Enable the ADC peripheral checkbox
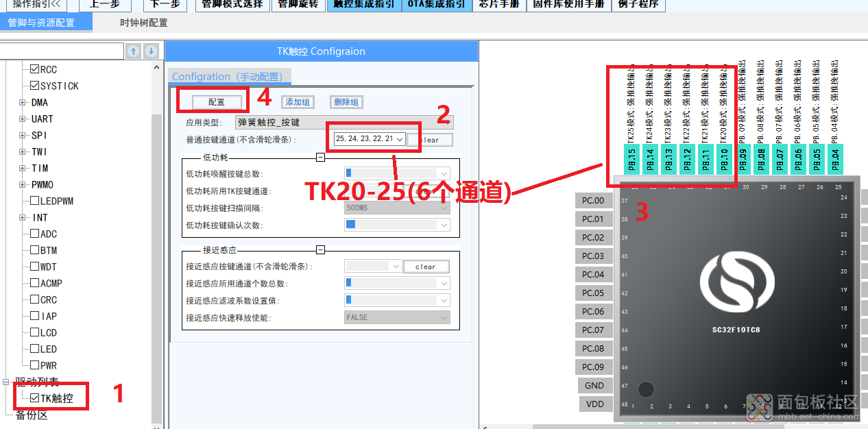This screenshot has height=429, width=868. pos(35,234)
